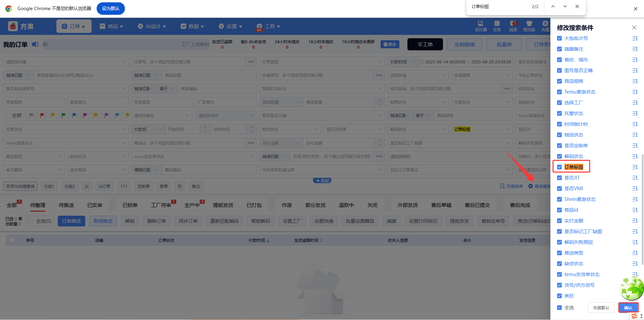Switch to the 待推送 order tab
Viewport: 644px width, 320px height.
pos(66,205)
